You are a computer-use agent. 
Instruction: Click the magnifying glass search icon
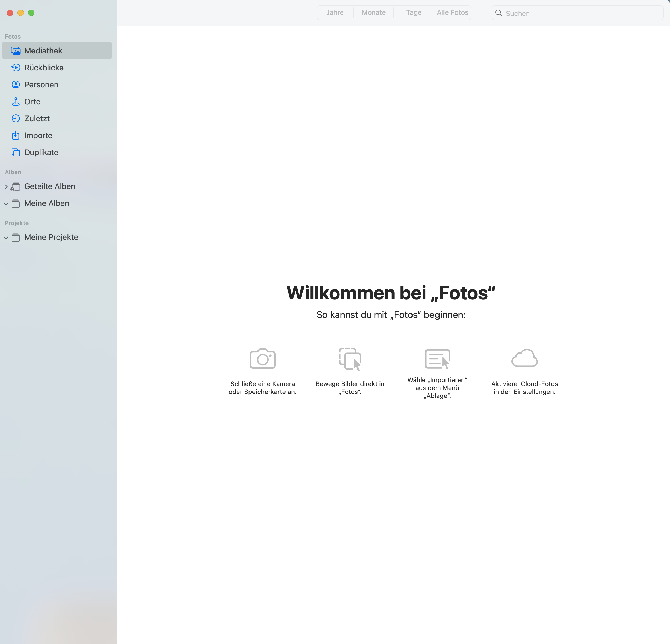point(499,13)
